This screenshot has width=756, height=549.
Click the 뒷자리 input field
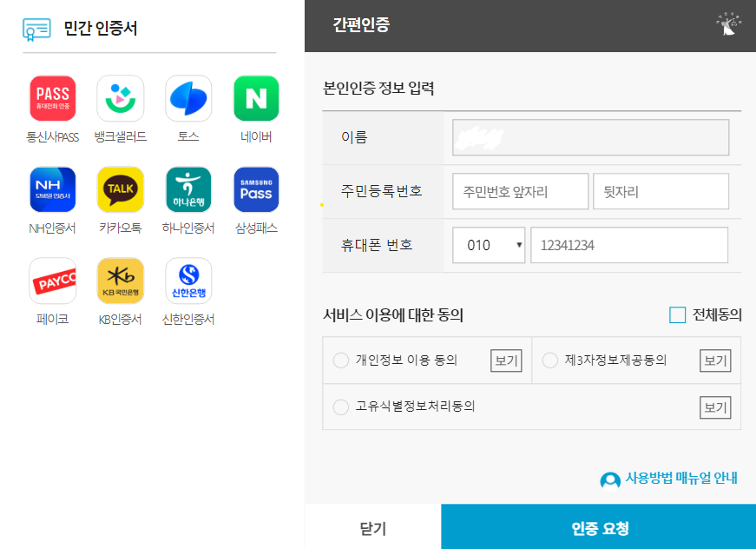pyautogui.click(x=661, y=191)
